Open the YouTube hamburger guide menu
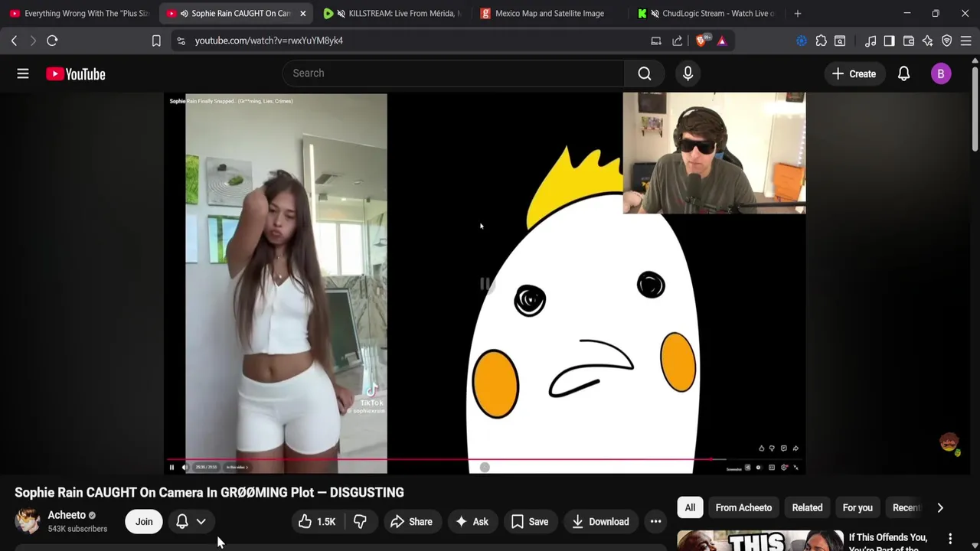The image size is (980, 551). click(x=23, y=73)
